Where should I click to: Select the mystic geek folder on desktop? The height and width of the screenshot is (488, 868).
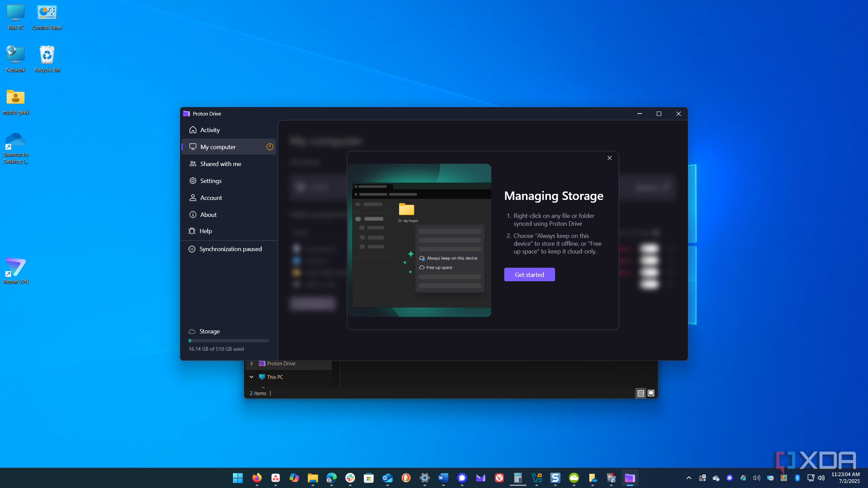tap(16, 102)
